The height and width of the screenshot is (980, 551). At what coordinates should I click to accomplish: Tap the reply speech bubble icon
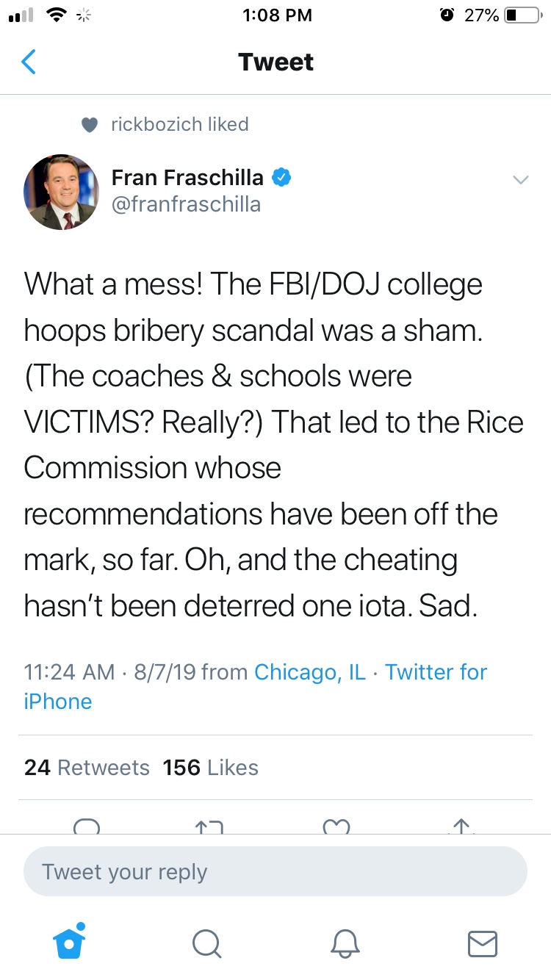(87, 826)
